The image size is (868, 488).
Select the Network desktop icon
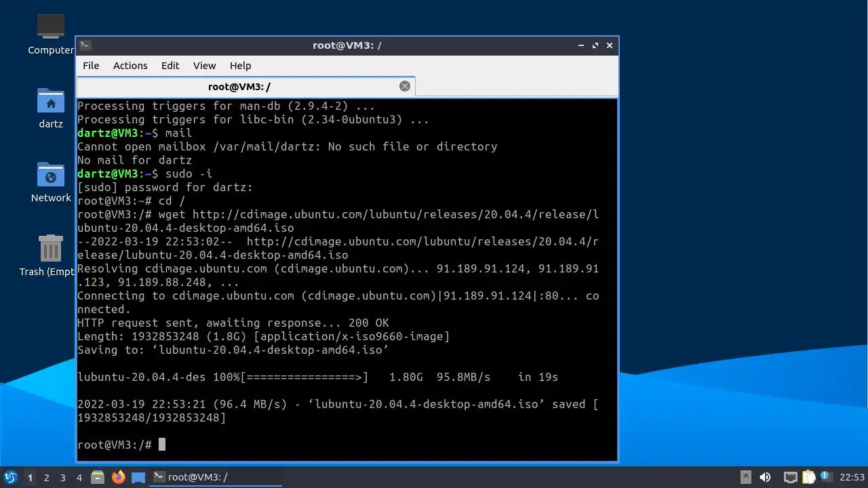[51, 182]
